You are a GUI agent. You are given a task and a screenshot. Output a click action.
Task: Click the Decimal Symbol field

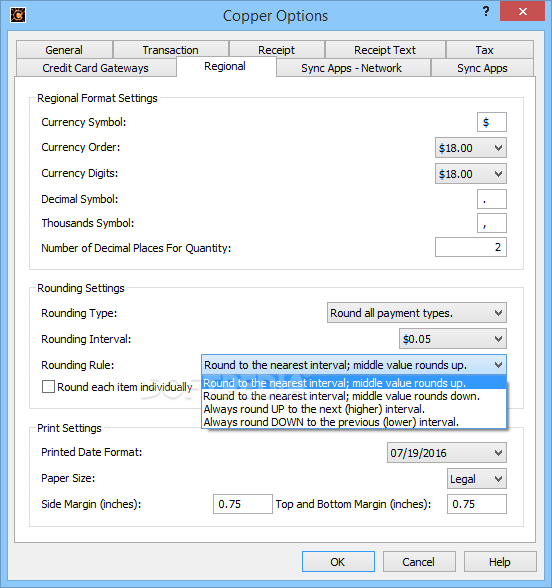pos(492,199)
